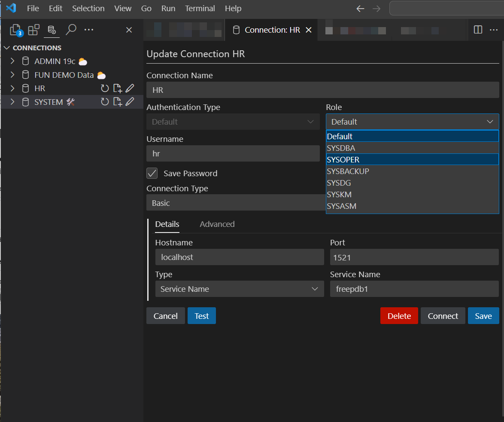Uncheck the Save Password checkbox
504x422 pixels.
pyautogui.click(x=152, y=174)
